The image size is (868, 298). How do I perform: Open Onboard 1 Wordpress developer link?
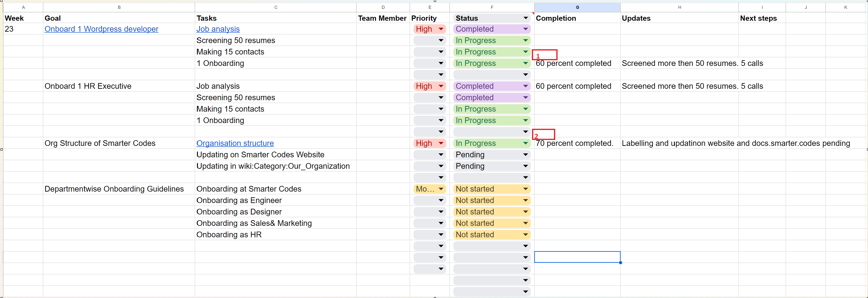(102, 29)
